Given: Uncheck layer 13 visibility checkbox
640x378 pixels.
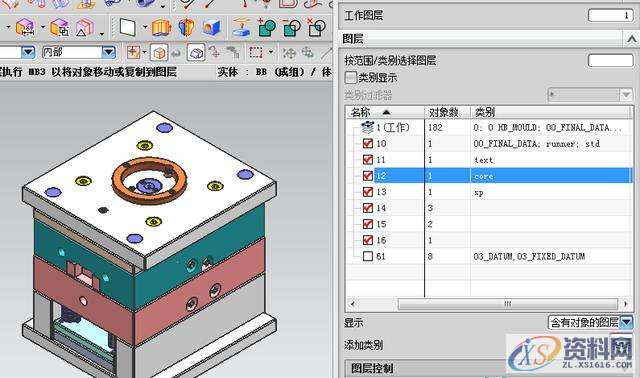Looking at the screenshot, I should [x=368, y=192].
